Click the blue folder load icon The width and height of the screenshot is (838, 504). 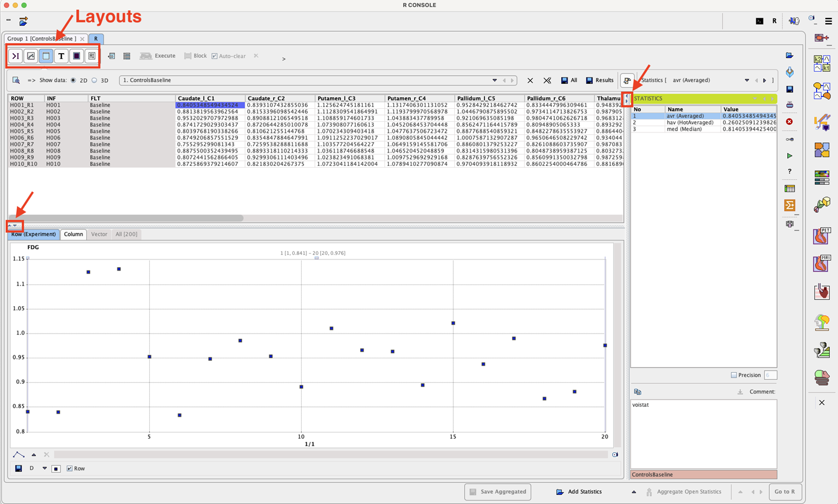click(789, 55)
